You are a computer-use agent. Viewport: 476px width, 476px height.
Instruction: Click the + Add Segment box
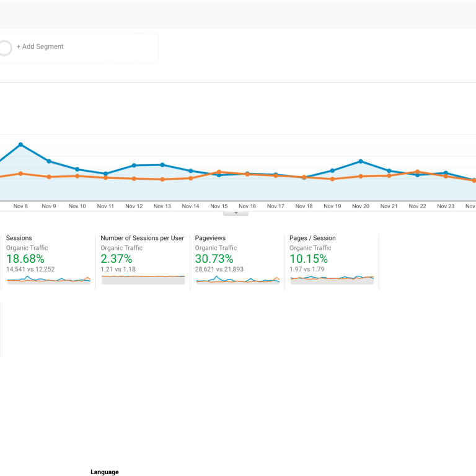[x=40, y=47]
